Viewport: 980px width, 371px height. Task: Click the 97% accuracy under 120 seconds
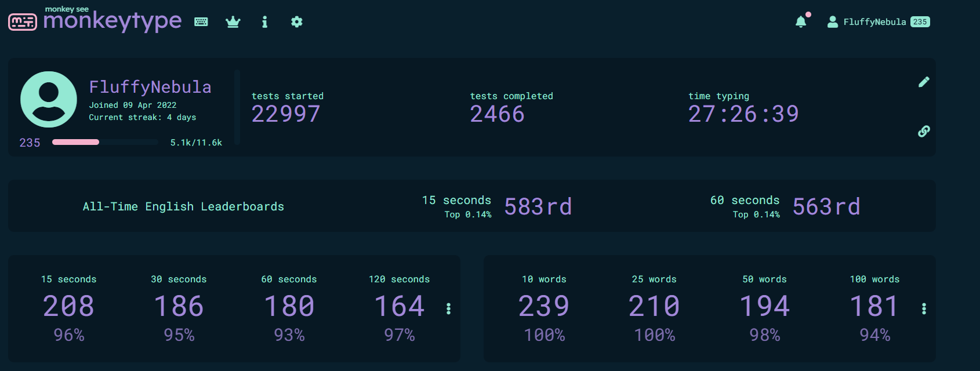click(400, 335)
